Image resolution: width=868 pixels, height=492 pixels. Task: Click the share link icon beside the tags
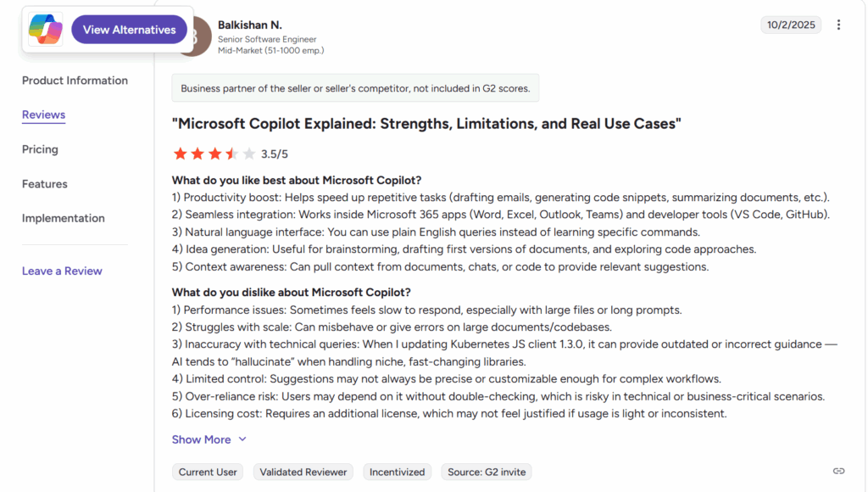tap(838, 471)
